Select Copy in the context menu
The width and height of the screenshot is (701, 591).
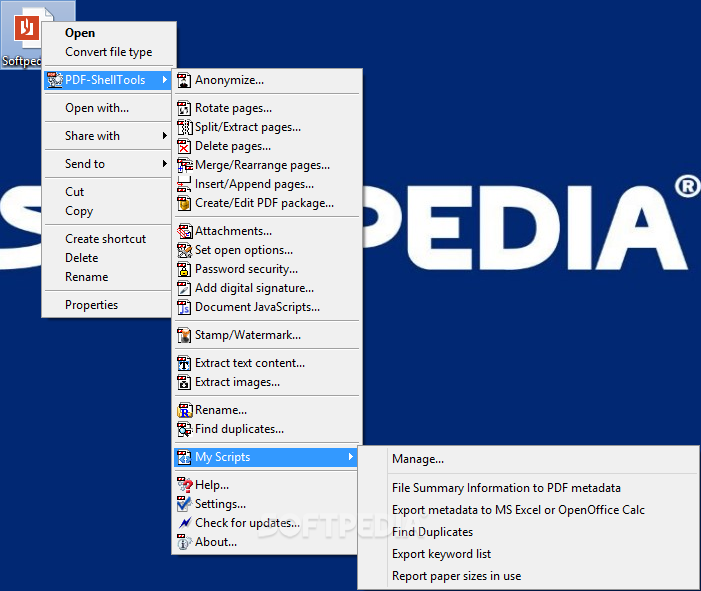click(x=79, y=211)
